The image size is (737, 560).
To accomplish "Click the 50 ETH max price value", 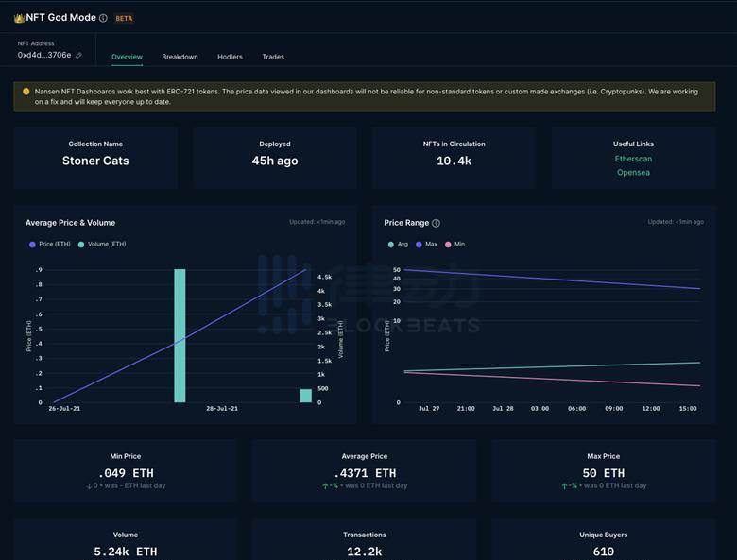I will click(604, 473).
